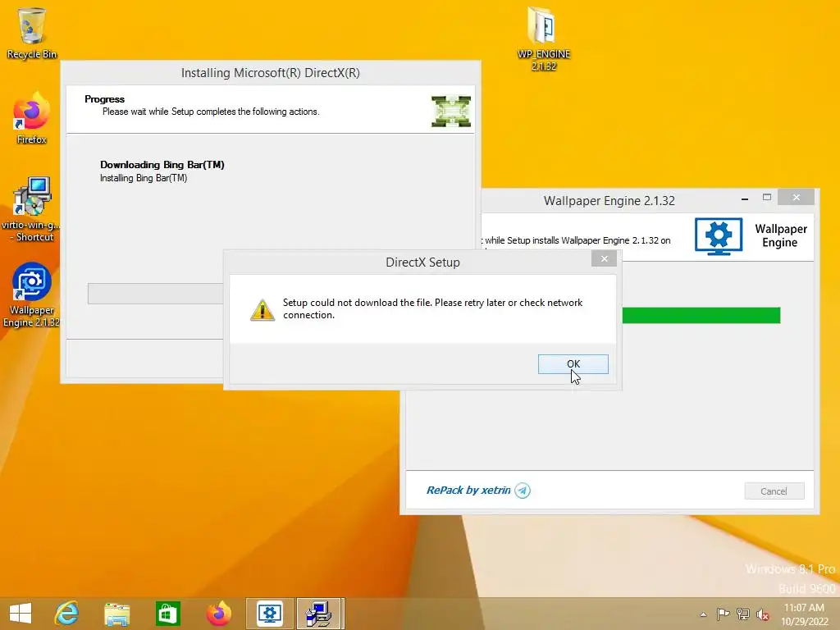
Task: Open the network tray icon
Action: pos(742,614)
